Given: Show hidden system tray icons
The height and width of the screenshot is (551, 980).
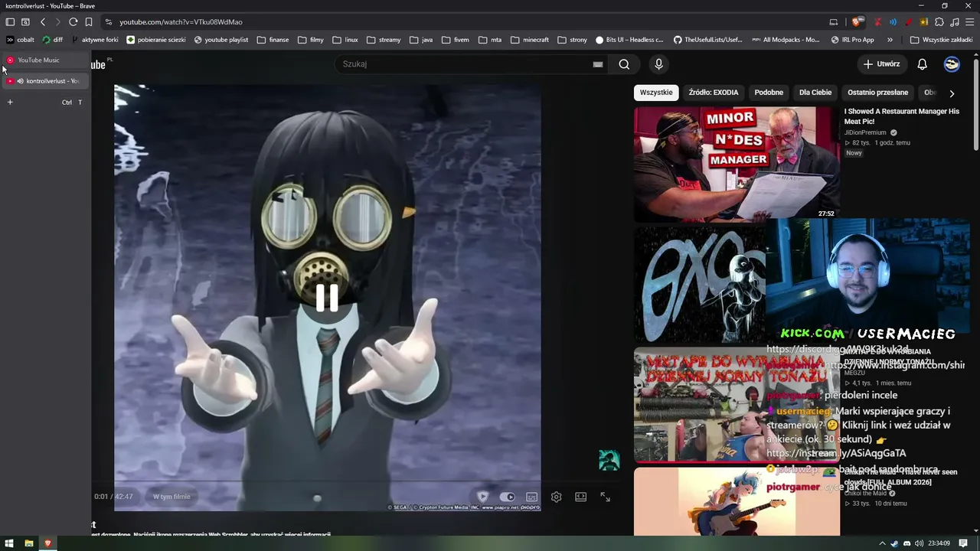Looking at the screenshot, I should (x=882, y=543).
